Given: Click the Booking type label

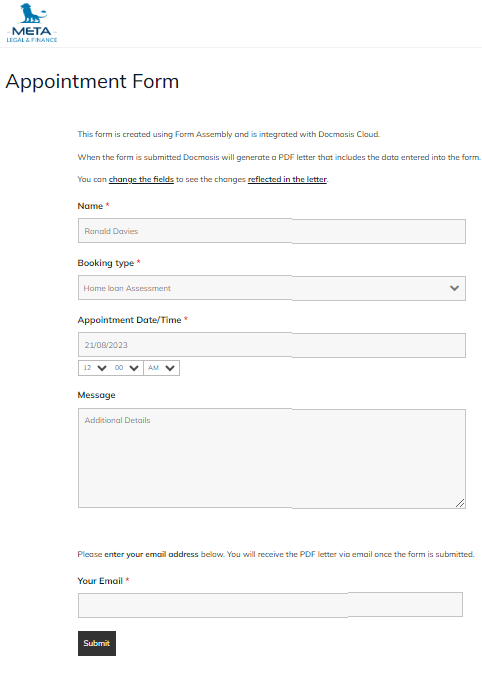Looking at the screenshot, I should click(x=106, y=263).
